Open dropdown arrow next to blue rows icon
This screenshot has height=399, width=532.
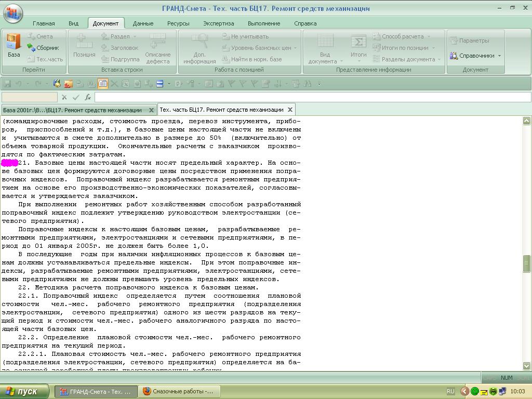tap(167, 84)
